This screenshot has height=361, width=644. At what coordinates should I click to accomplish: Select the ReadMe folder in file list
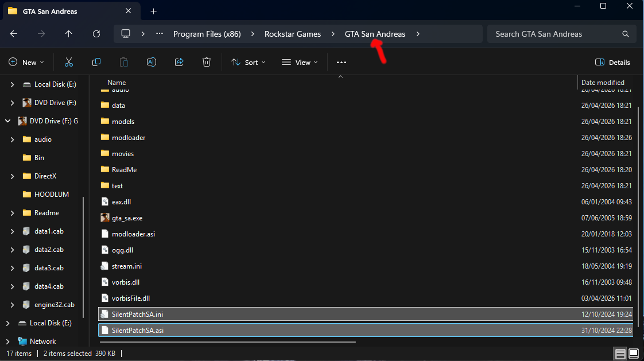(x=366, y=170)
